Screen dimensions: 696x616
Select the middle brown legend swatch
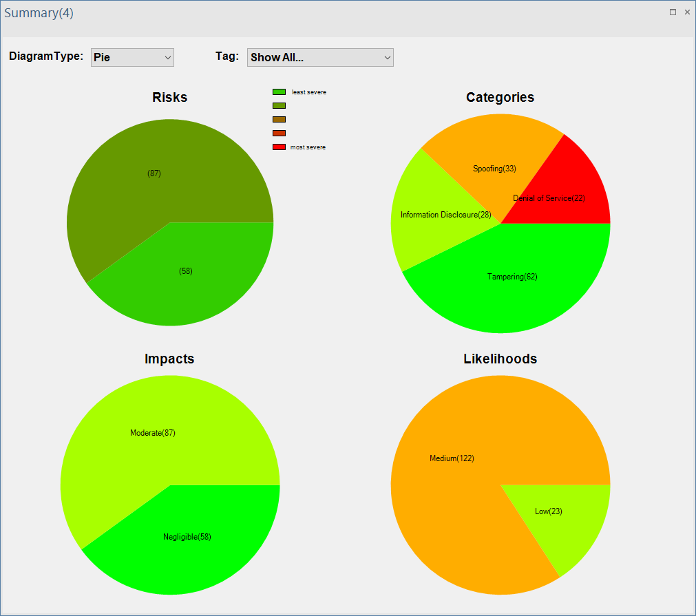click(x=279, y=119)
